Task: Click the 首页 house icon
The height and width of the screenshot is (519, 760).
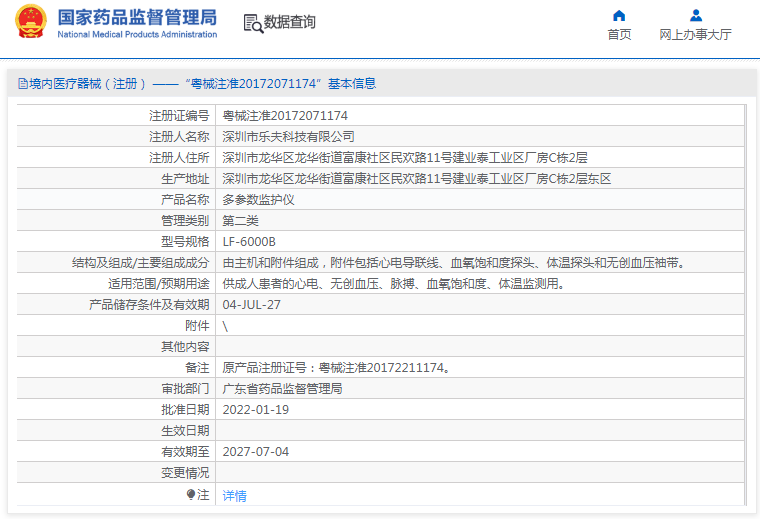Action: coord(619,15)
